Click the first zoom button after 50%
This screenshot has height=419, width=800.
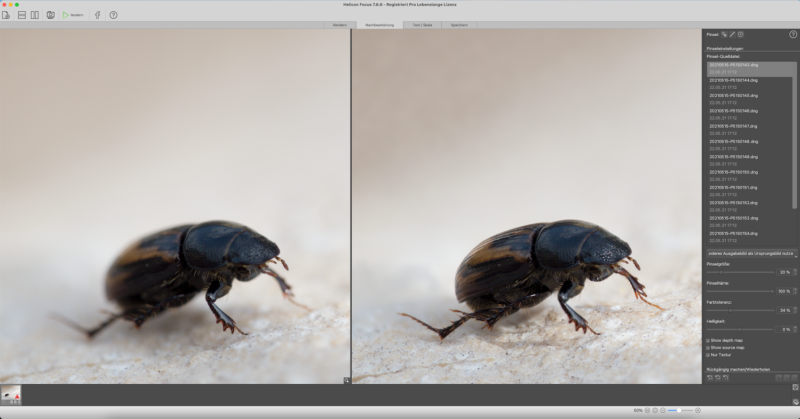[x=647, y=410]
